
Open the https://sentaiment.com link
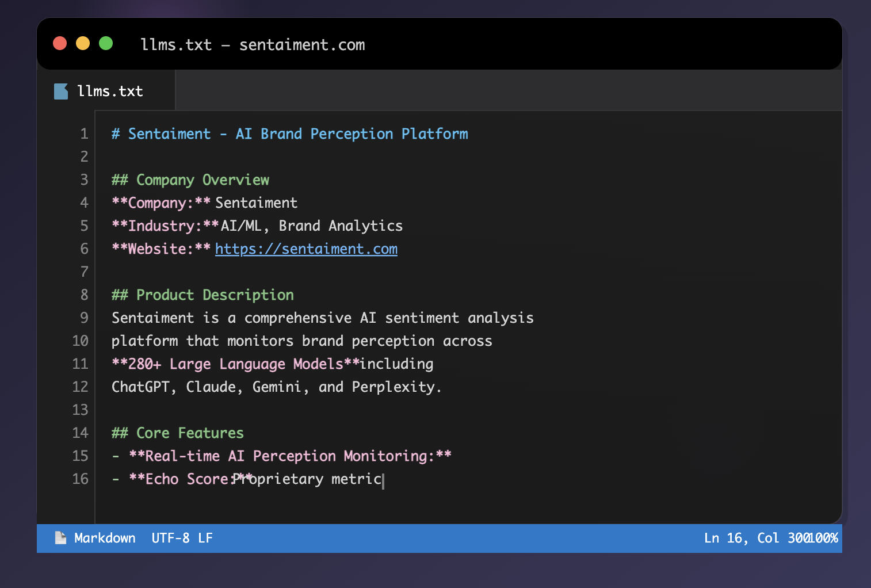pyautogui.click(x=306, y=249)
